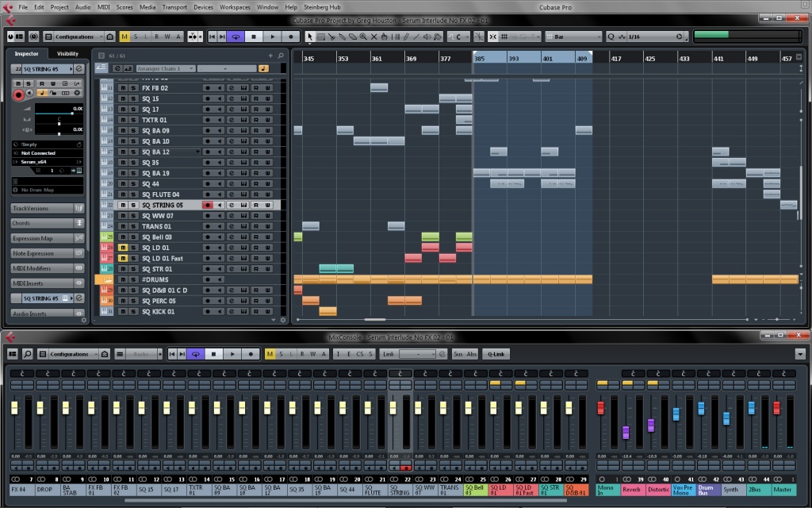Open the Transport menu
The width and height of the screenshot is (812, 508).
point(174,6)
